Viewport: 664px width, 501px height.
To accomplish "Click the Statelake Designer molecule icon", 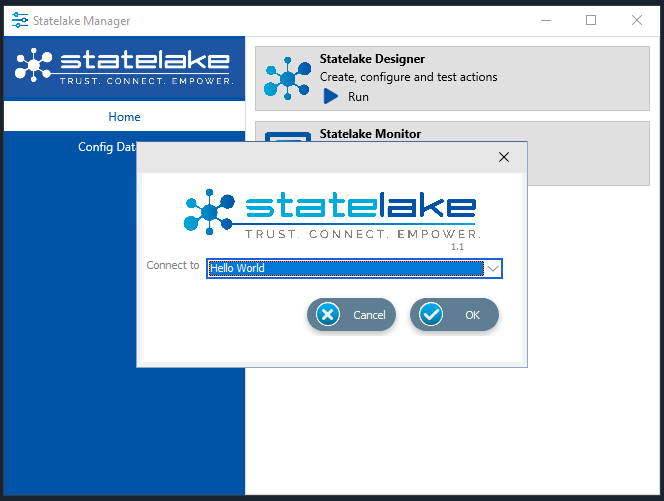I will pos(287,78).
